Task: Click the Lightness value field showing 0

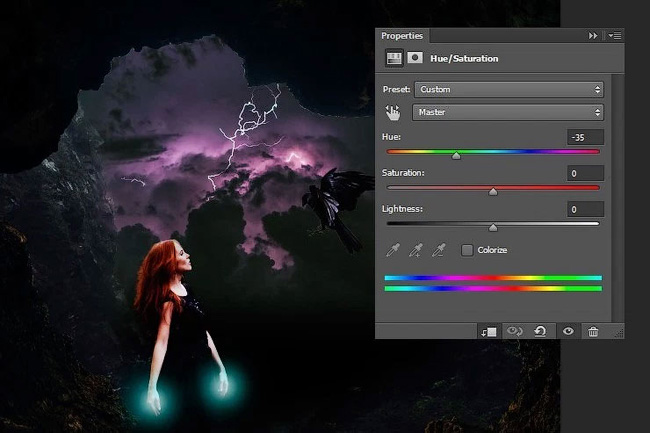Action: (x=585, y=209)
